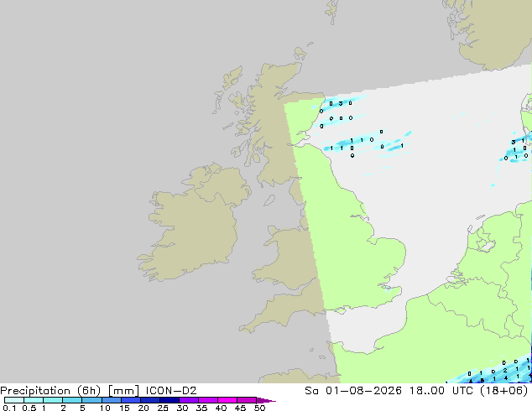532x411 pixels.
Task: Click the "25" legend scale value
Action: (x=163, y=408)
